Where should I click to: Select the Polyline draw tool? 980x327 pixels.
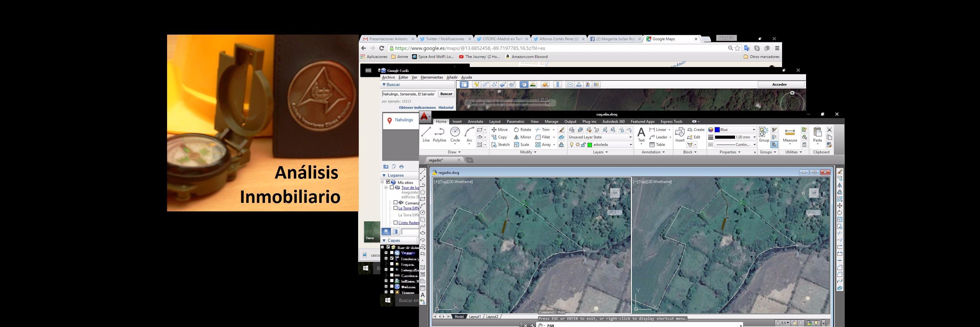440,135
